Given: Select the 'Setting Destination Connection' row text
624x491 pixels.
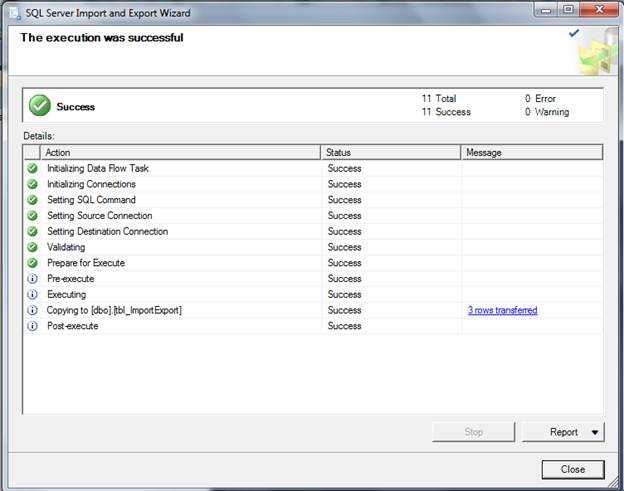Looking at the screenshot, I should click(107, 231).
